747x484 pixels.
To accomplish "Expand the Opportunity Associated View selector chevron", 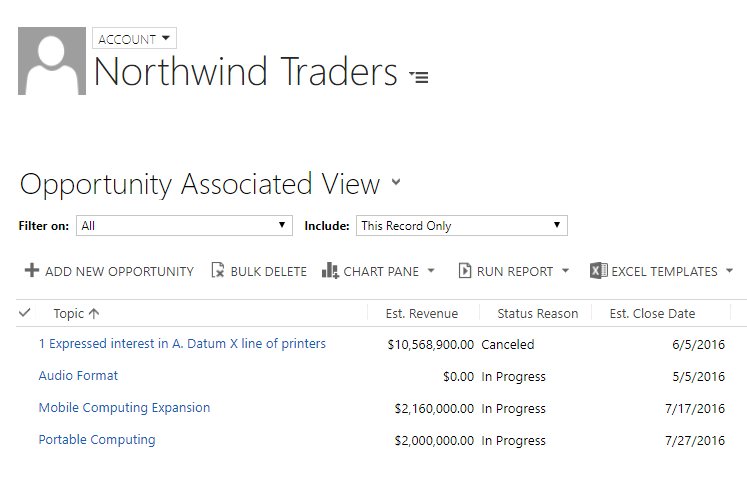I will (x=396, y=182).
